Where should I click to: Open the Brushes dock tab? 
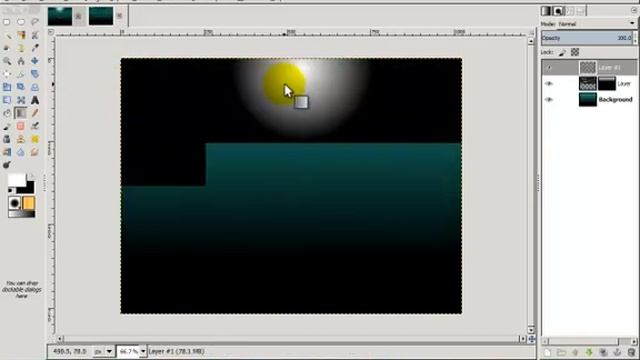point(558,11)
